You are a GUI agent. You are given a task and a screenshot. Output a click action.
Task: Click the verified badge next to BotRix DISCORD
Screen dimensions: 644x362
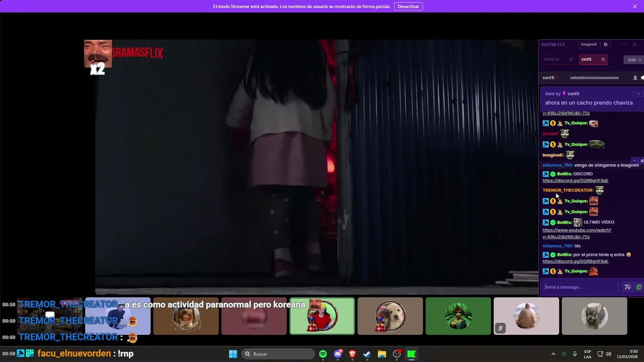click(552, 174)
